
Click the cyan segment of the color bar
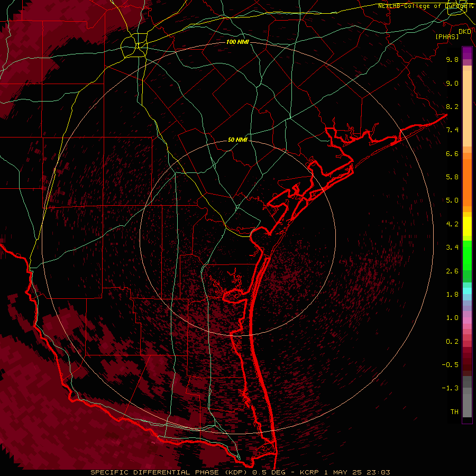coord(467,291)
